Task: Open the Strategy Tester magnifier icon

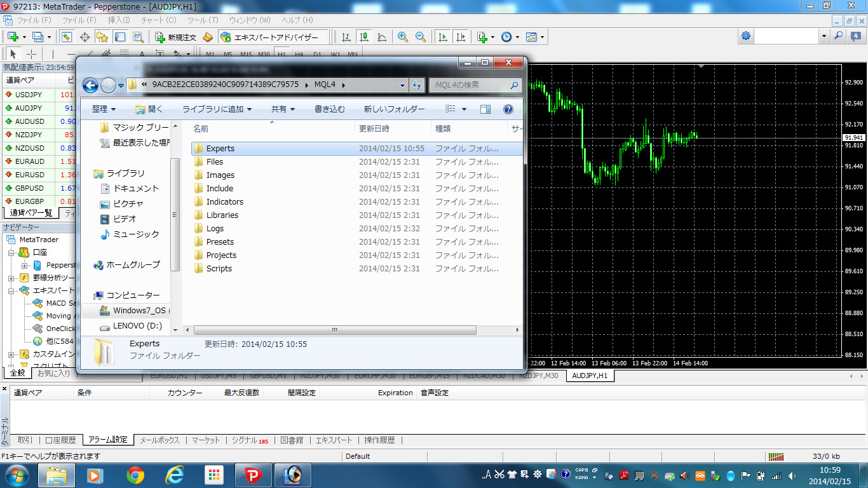Action: tap(138, 37)
